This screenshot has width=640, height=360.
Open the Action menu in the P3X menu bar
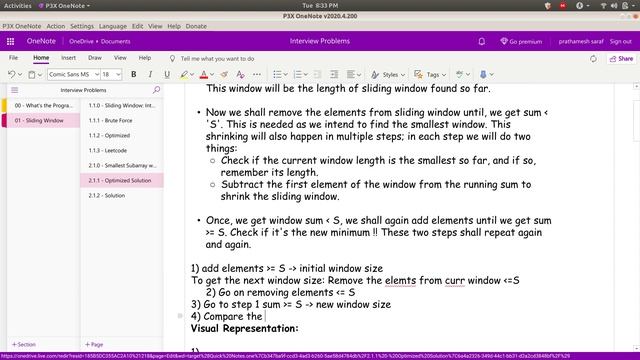pyautogui.click(x=56, y=26)
